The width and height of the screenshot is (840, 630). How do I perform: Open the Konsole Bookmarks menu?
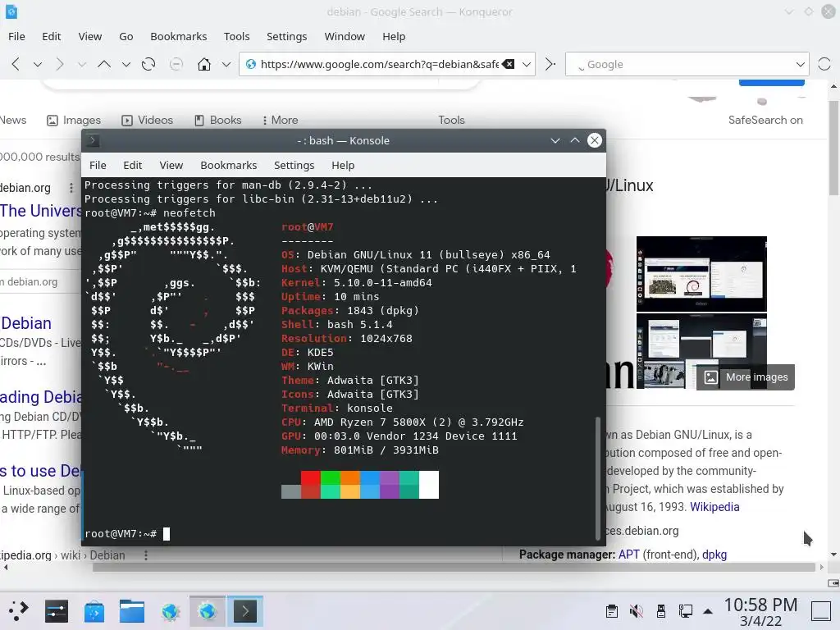pyautogui.click(x=229, y=165)
